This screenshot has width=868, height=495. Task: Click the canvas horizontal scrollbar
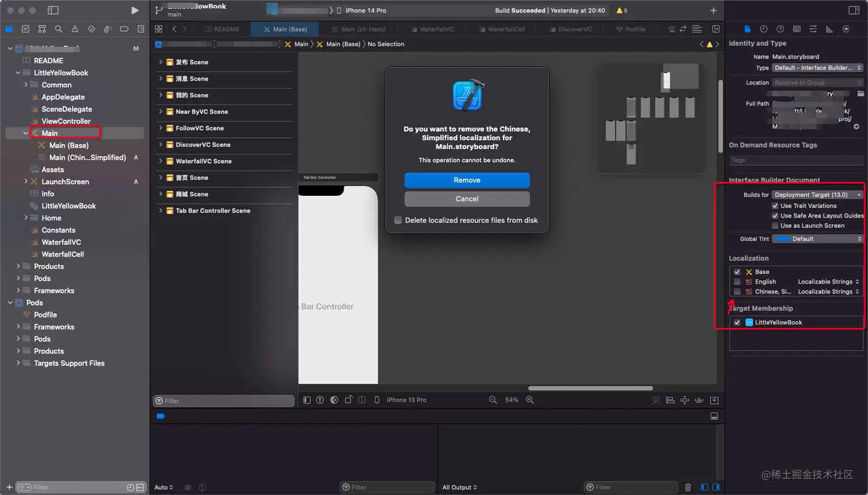pyautogui.click(x=590, y=388)
